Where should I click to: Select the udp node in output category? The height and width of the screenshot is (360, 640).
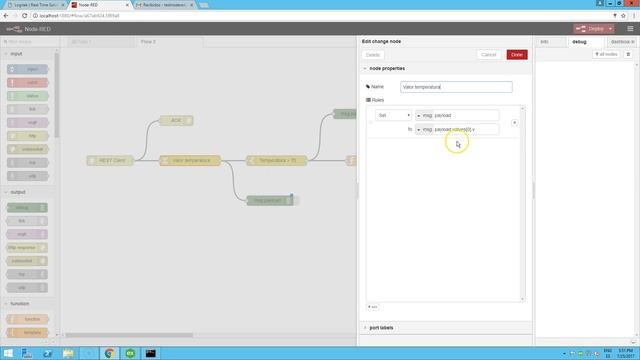point(27,288)
